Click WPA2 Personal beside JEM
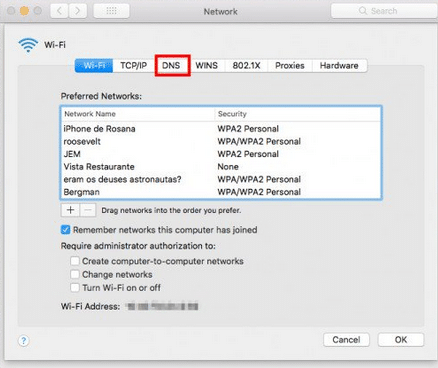Image resolution: width=438 pixels, height=368 pixels. click(248, 154)
